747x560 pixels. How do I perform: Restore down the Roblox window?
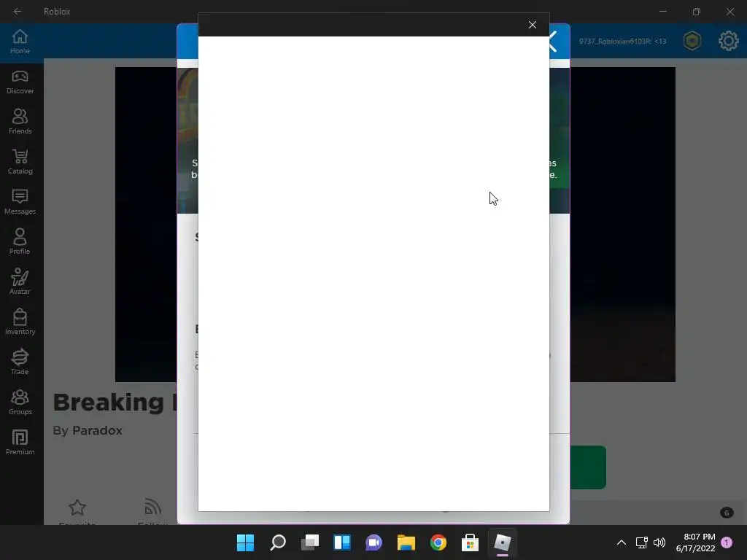pyautogui.click(x=697, y=12)
